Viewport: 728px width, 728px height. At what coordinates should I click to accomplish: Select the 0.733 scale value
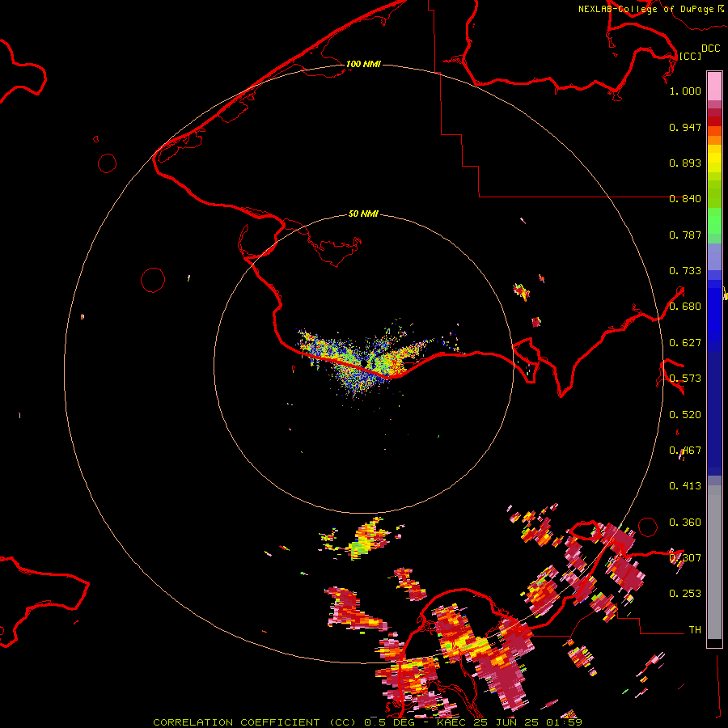click(685, 271)
